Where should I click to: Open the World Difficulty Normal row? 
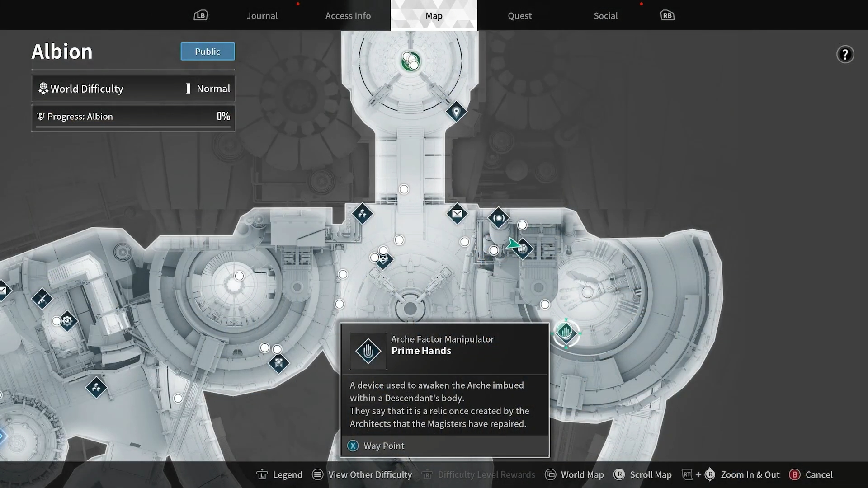(x=133, y=89)
